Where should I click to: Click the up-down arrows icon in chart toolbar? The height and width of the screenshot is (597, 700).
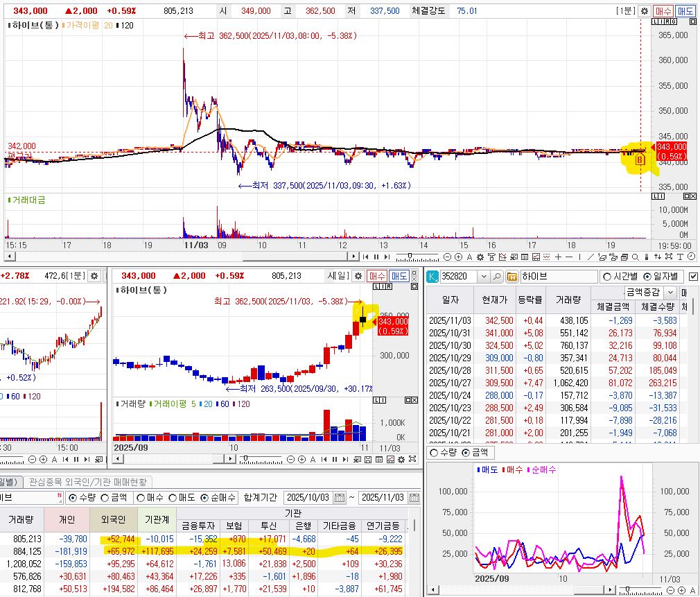[x=658, y=257]
